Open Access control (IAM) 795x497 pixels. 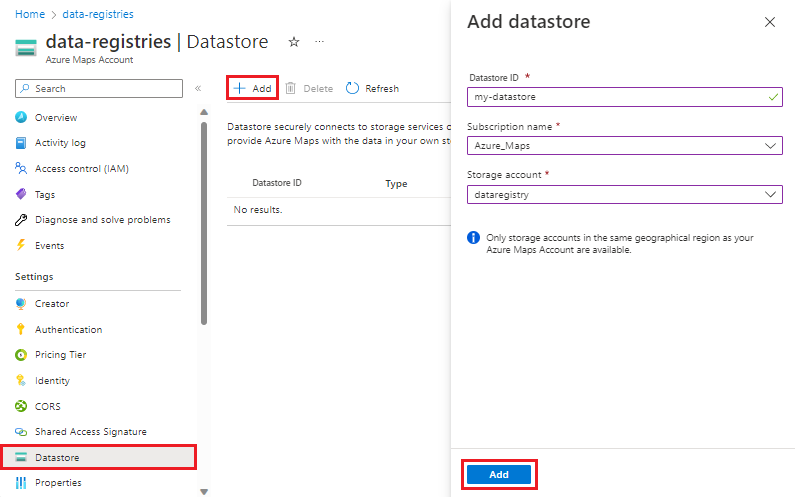[x=82, y=168]
